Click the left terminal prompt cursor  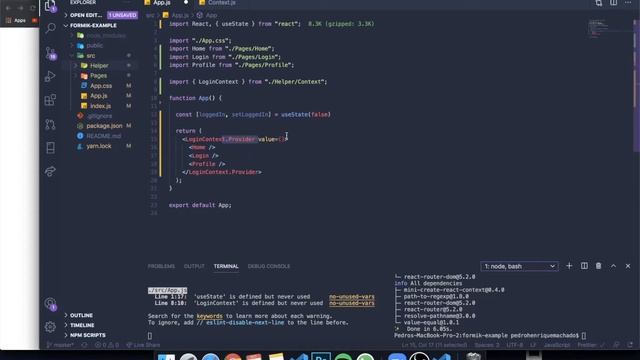(x=150, y=336)
